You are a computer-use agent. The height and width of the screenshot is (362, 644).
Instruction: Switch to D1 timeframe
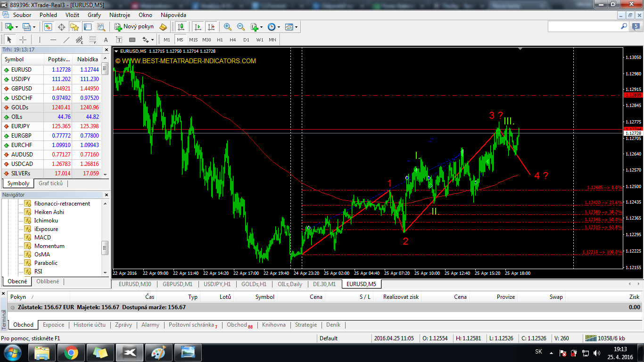(x=246, y=40)
